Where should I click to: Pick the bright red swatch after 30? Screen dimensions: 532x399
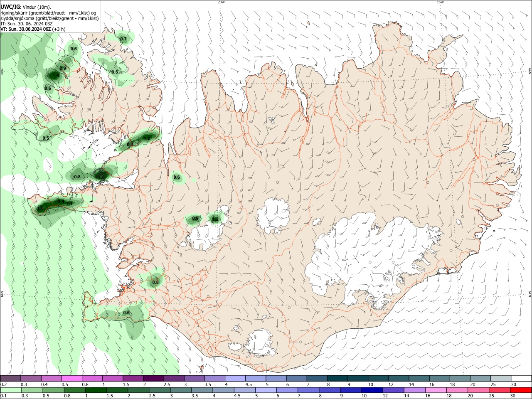pos(521,390)
